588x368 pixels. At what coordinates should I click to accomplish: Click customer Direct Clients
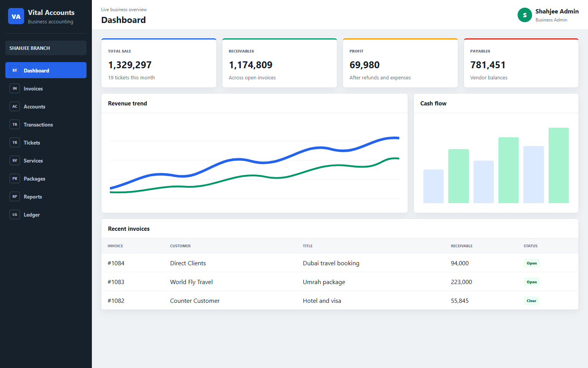click(x=188, y=263)
